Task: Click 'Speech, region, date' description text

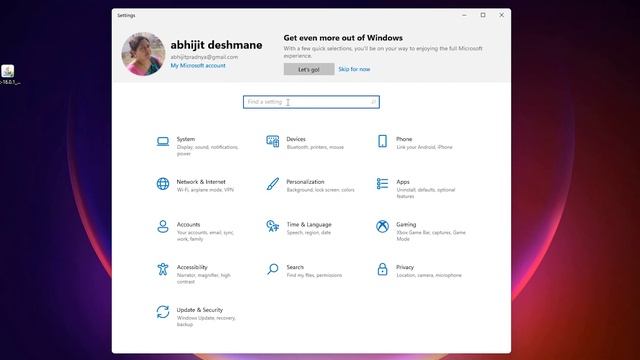Action: tap(309, 233)
